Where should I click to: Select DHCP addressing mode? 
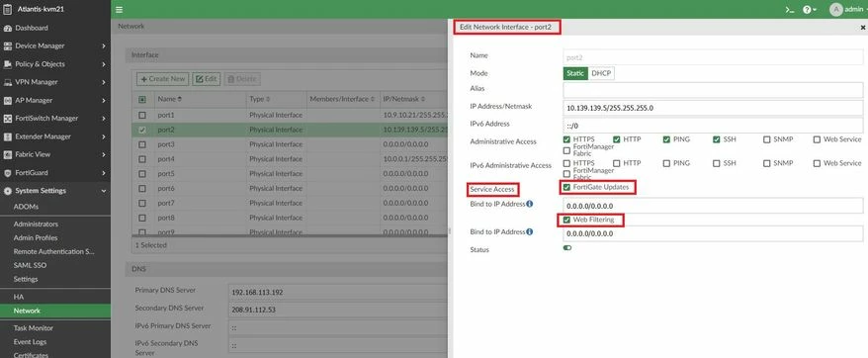click(x=601, y=73)
